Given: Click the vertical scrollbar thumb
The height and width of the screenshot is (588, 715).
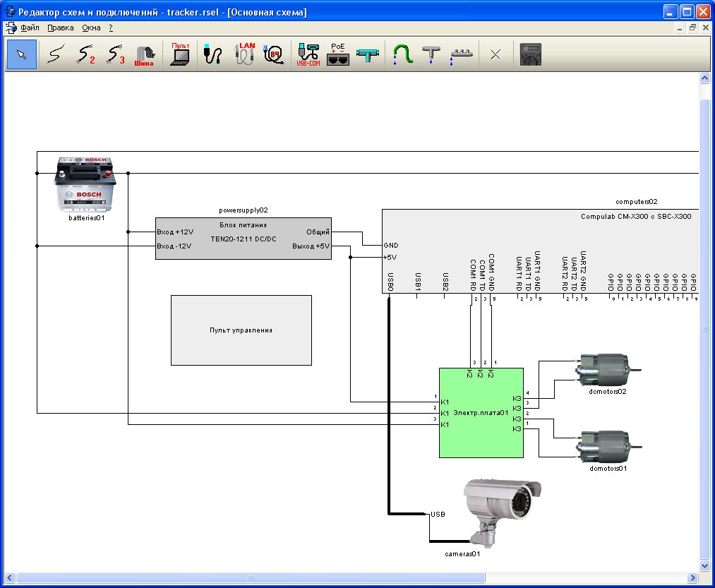Looking at the screenshot, I should click(704, 330).
